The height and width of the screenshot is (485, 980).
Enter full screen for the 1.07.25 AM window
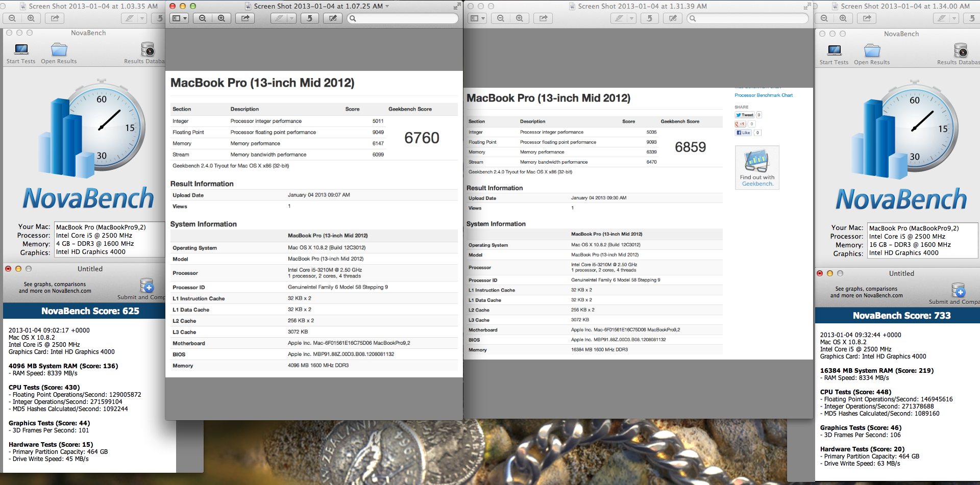[x=457, y=6]
